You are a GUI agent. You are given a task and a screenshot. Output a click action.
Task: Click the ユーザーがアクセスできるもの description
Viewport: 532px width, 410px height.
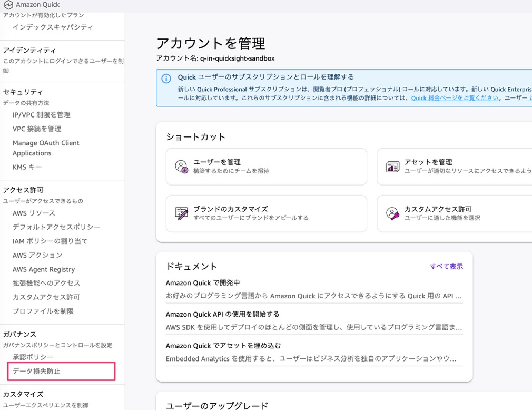click(43, 201)
